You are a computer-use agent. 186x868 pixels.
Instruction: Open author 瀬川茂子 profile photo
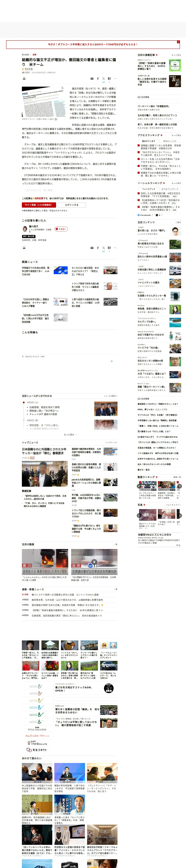tap(25, 229)
